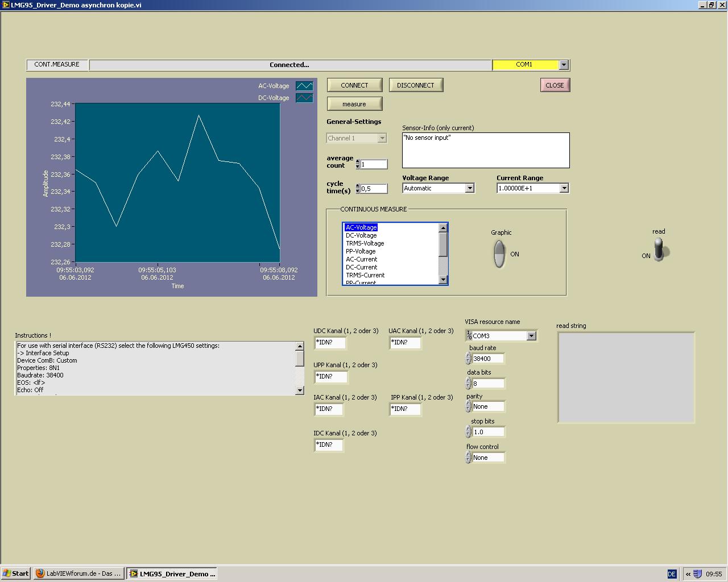This screenshot has height=582, width=728.
Task: Click the baud rate input field
Action: (x=488, y=359)
